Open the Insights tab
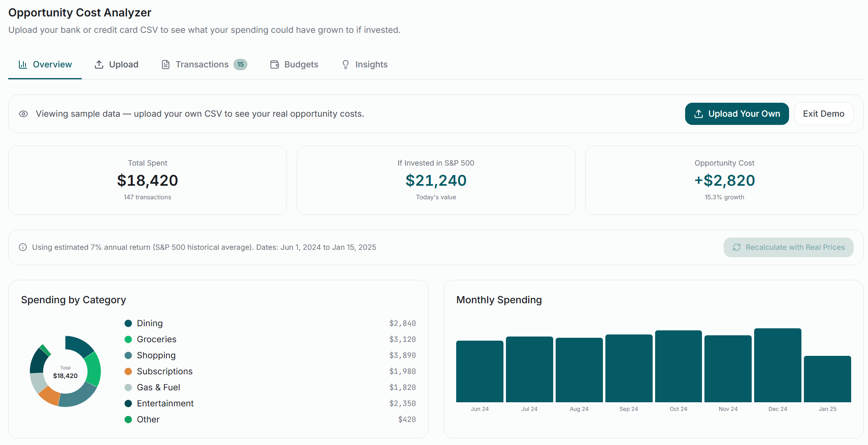This screenshot has width=868, height=445. coord(365,65)
